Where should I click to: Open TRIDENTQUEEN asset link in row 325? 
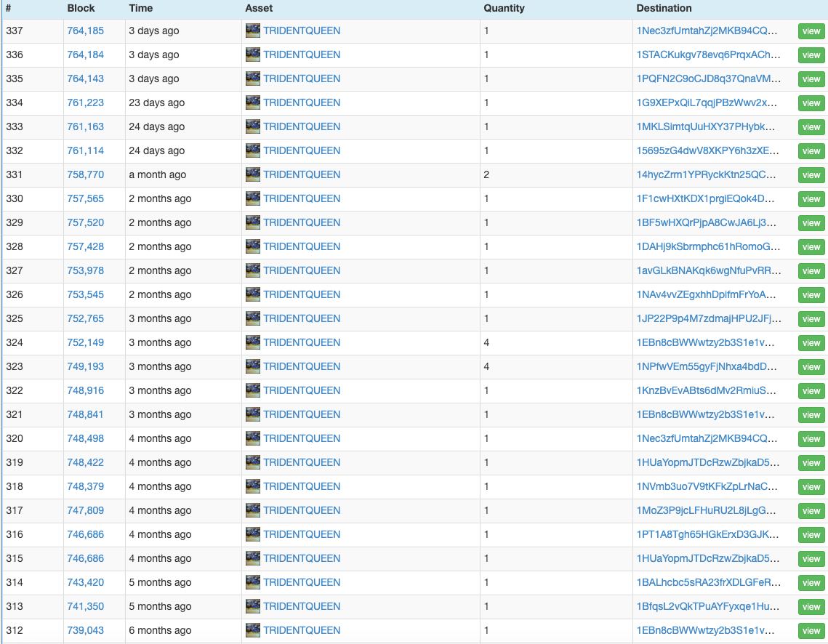302,318
